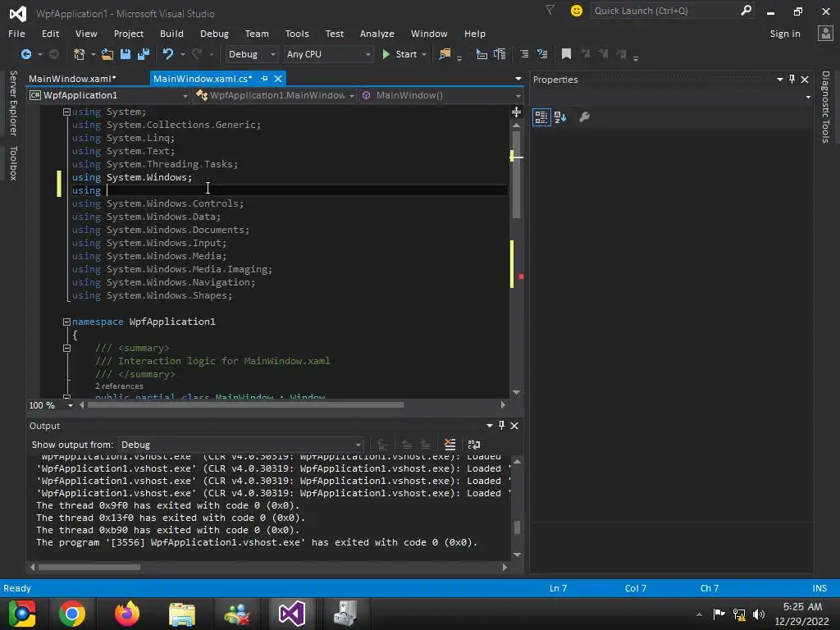Sort Properties alphabetically
Screen dimensions: 840x630
pos(560,116)
